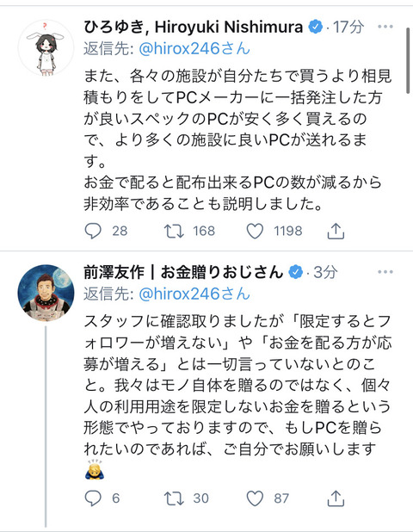Reply to Hiroyuki Nishimura's tweet

click(x=93, y=231)
